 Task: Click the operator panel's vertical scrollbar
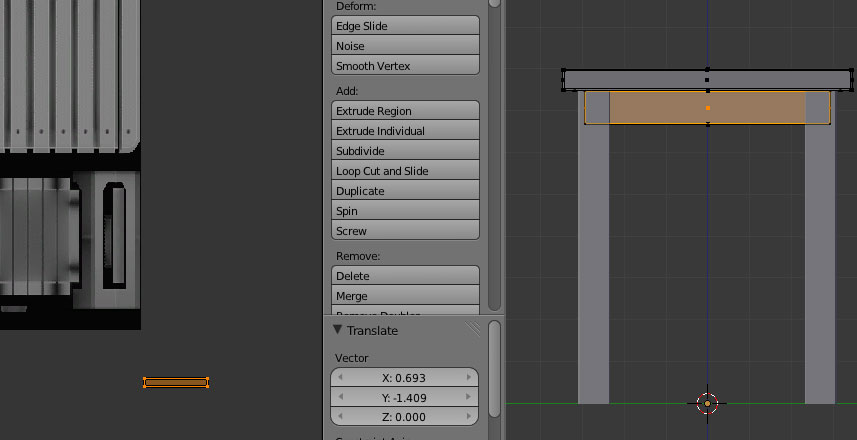point(494,368)
